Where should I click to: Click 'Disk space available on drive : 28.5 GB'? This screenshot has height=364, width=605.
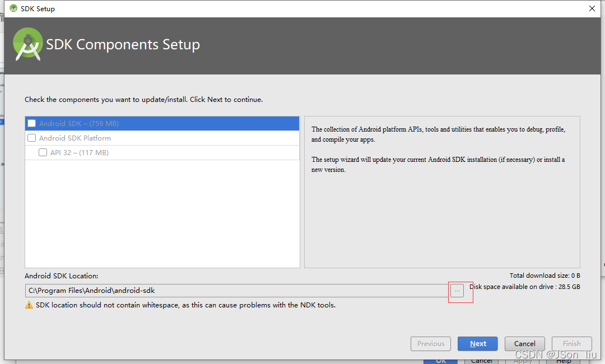[525, 287]
